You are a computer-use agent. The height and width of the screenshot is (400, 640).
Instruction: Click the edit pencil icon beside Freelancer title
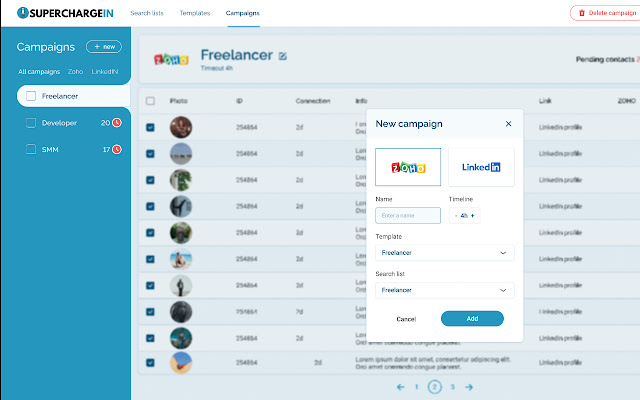point(282,56)
